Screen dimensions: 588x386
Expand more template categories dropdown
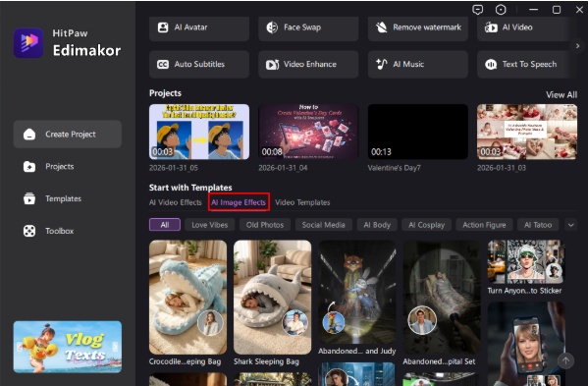[570, 225]
